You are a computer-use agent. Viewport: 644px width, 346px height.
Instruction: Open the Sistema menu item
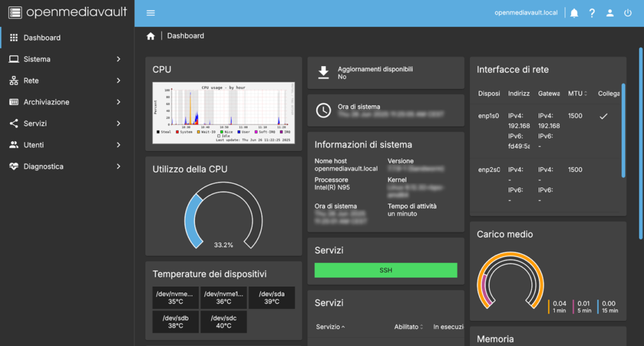67,59
